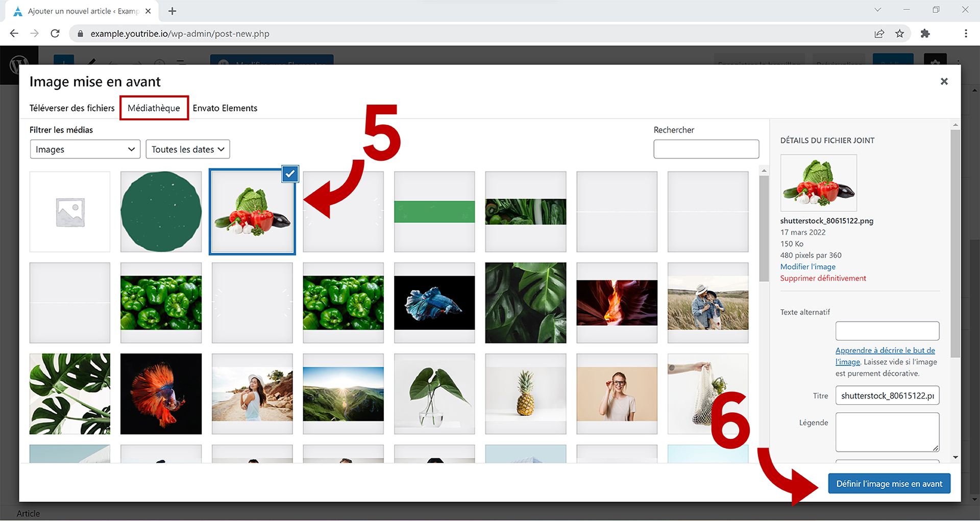Switch to Téléverser des fichiers tab
The height and width of the screenshot is (521, 980).
(x=72, y=108)
